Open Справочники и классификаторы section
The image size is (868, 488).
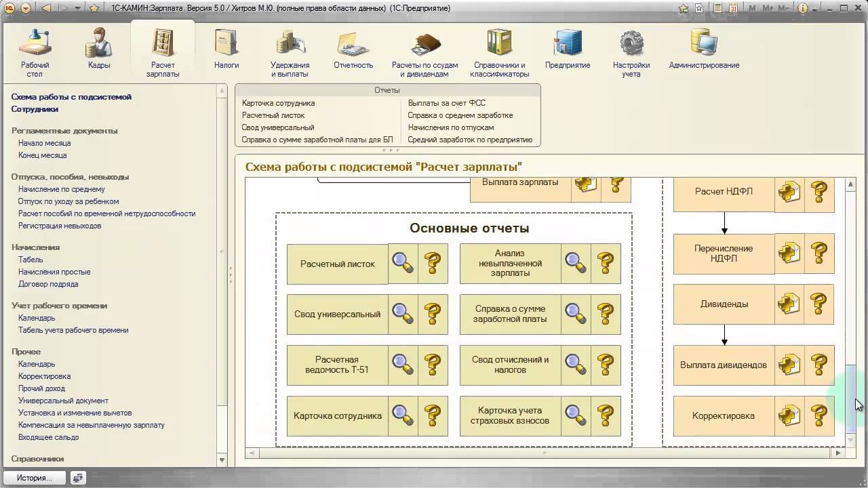[500, 53]
